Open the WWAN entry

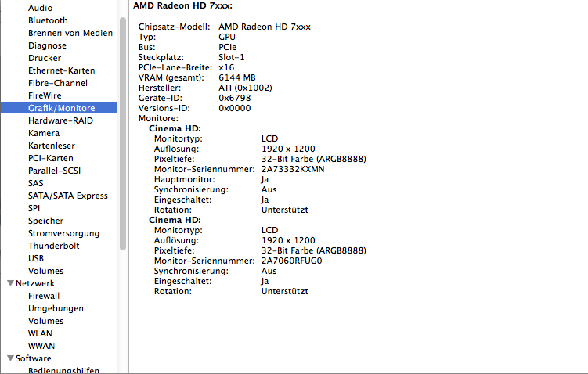[x=41, y=346]
